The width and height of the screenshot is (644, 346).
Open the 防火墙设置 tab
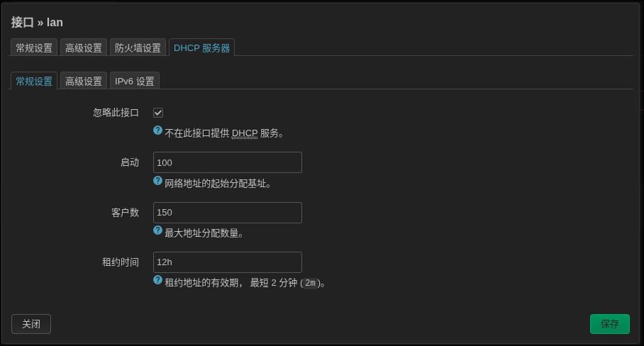pyautogui.click(x=138, y=48)
